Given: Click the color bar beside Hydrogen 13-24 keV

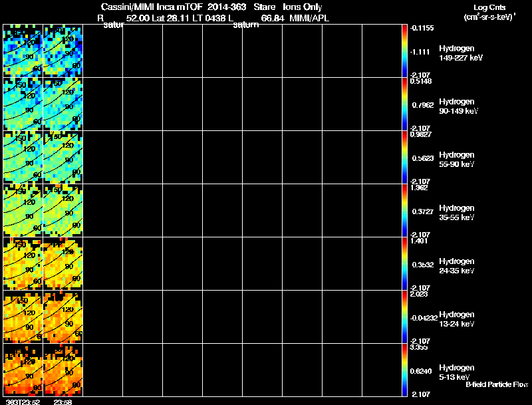Looking at the screenshot, I should [404, 317].
